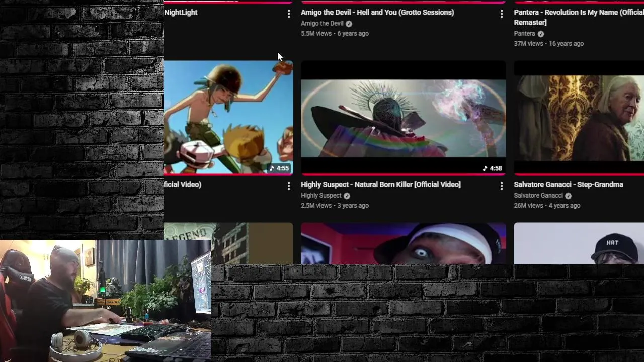Click the webcam overlay of the streamer
The width and height of the screenshot is (644, 362).
tap(105, 301)
